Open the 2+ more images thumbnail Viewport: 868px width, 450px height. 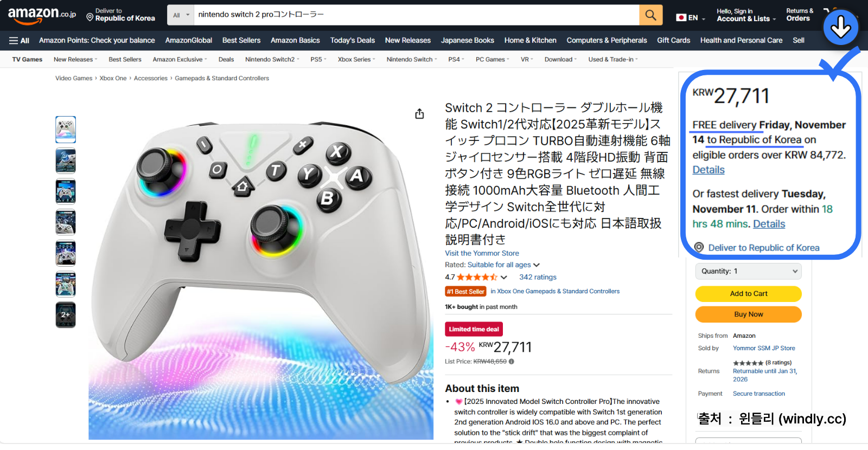tap(66, 315)
